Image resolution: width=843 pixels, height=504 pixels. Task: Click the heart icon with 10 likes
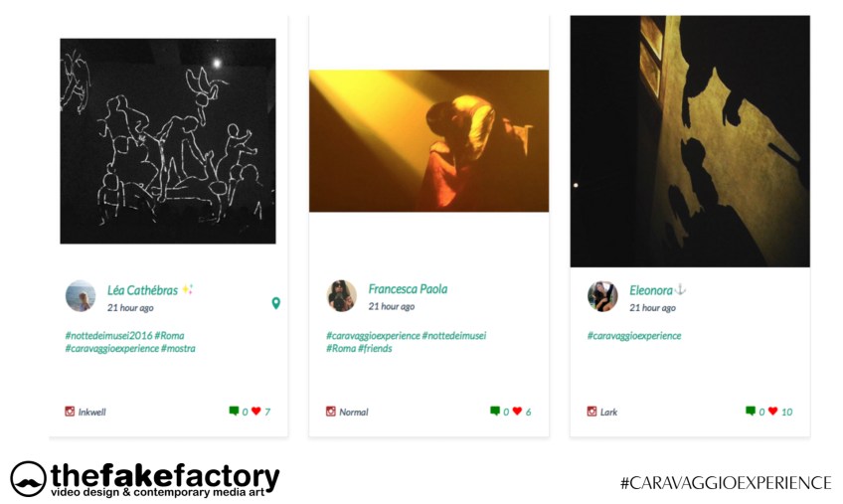tap(773, 411)
